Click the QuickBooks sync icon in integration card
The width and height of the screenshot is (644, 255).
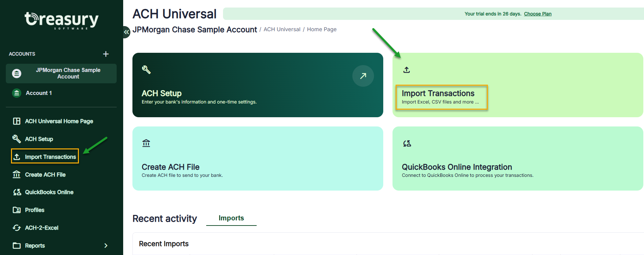407,144
